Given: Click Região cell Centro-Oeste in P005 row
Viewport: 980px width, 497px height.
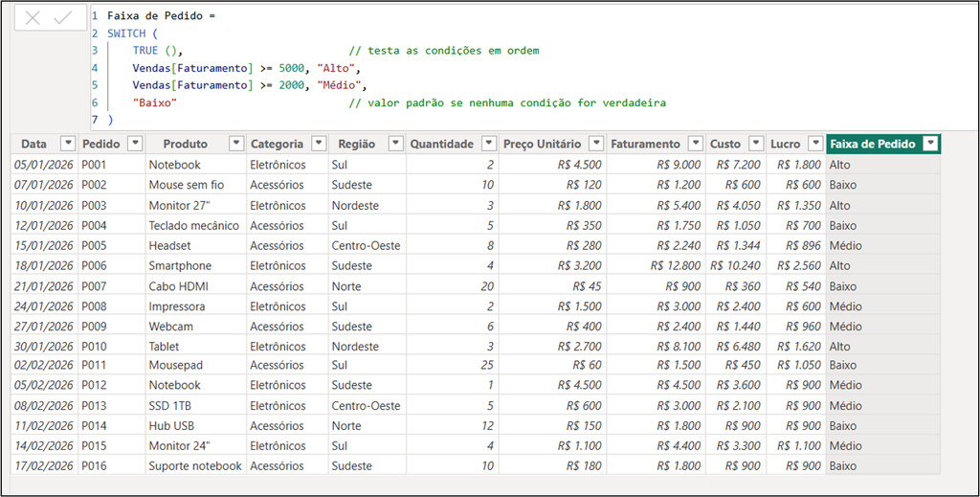Looking at the screenshot, I should (367, 246).
